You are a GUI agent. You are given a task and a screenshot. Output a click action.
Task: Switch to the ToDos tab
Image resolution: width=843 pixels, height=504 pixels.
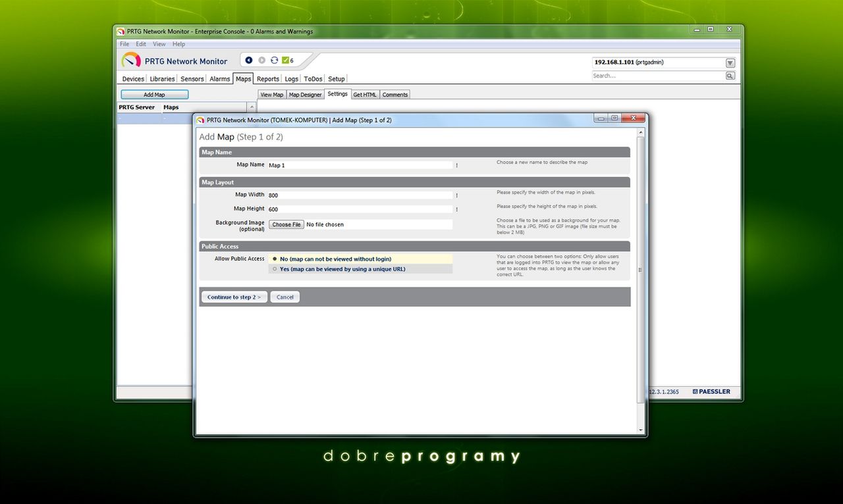point(313,79)
